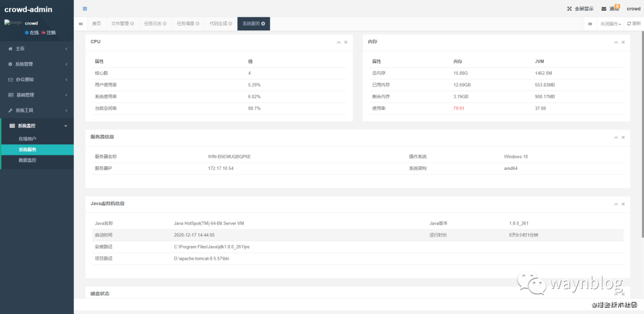
Task: Click the 办公通知 envelope icon in sidebar
Action: pos(11,80)
